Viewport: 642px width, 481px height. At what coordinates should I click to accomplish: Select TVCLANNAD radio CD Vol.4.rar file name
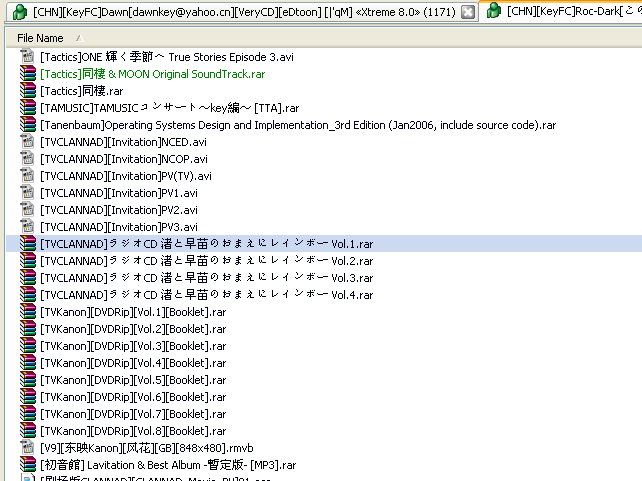click(206, 295)
